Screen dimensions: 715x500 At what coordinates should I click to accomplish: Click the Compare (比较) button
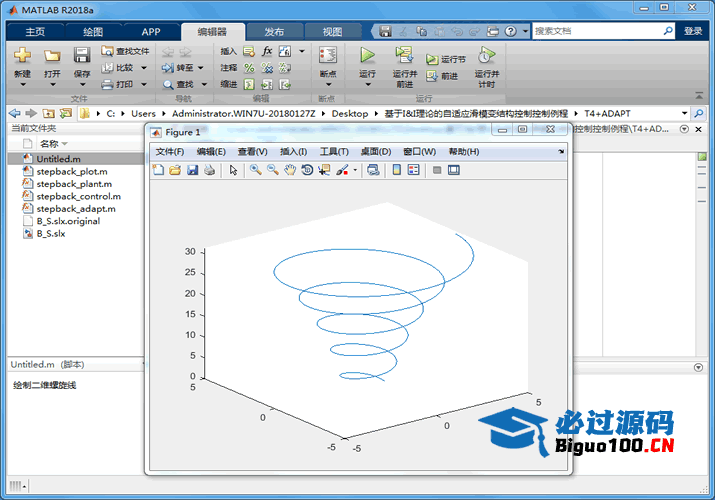coord(118,68)
